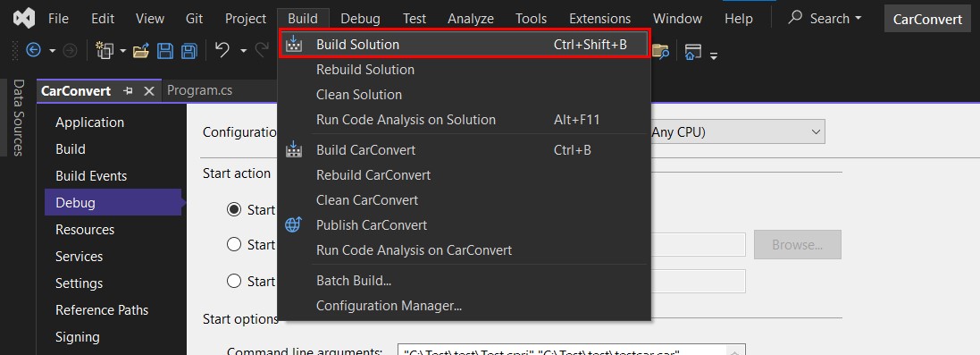
Task: Open the Data Sources side panel
Action: tap(19, 117)
